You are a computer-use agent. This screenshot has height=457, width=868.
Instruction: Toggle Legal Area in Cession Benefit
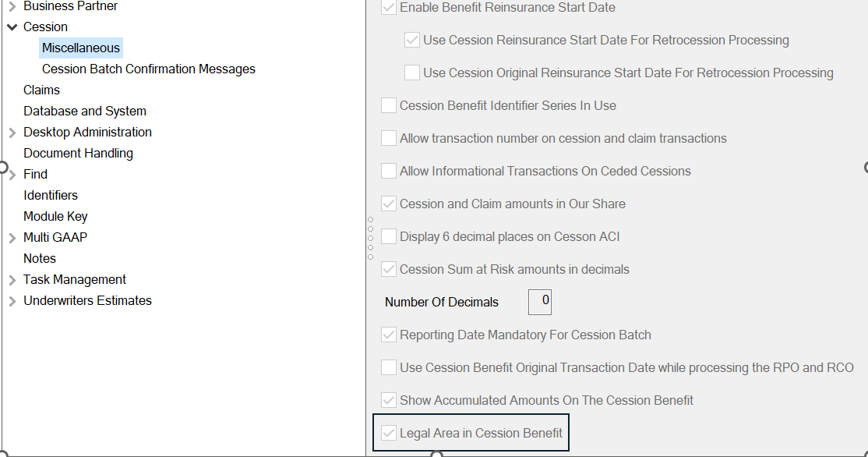pyautogui.click(x=389, y=433)
